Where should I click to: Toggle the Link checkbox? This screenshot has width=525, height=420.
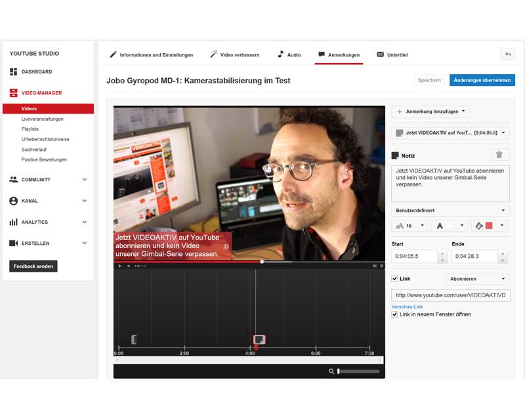395,279
